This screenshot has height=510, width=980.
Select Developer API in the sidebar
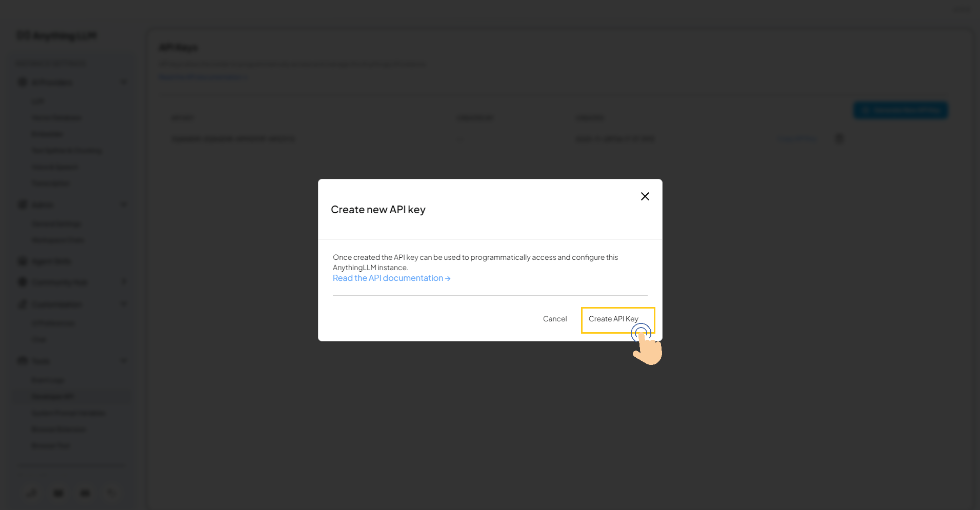tap(53, 396)
